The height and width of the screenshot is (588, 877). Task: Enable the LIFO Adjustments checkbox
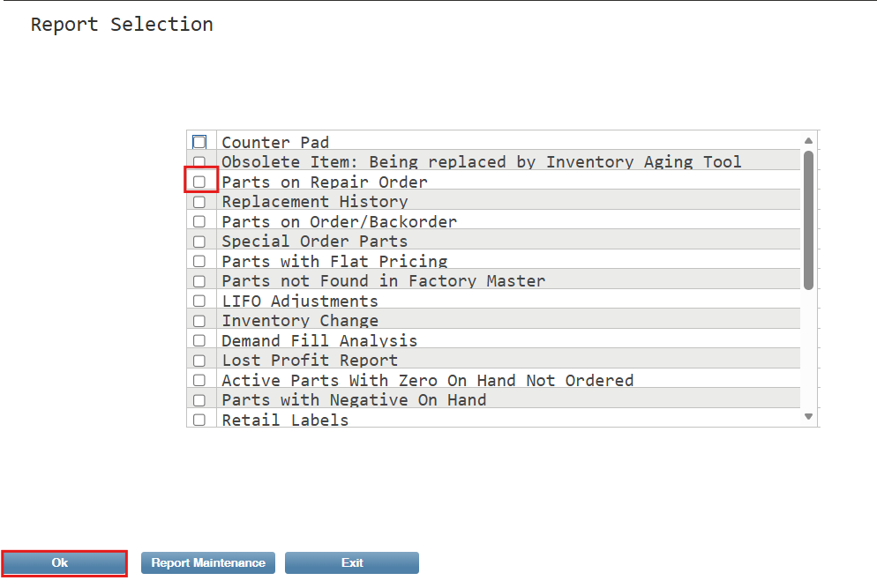tap(199, 301)
